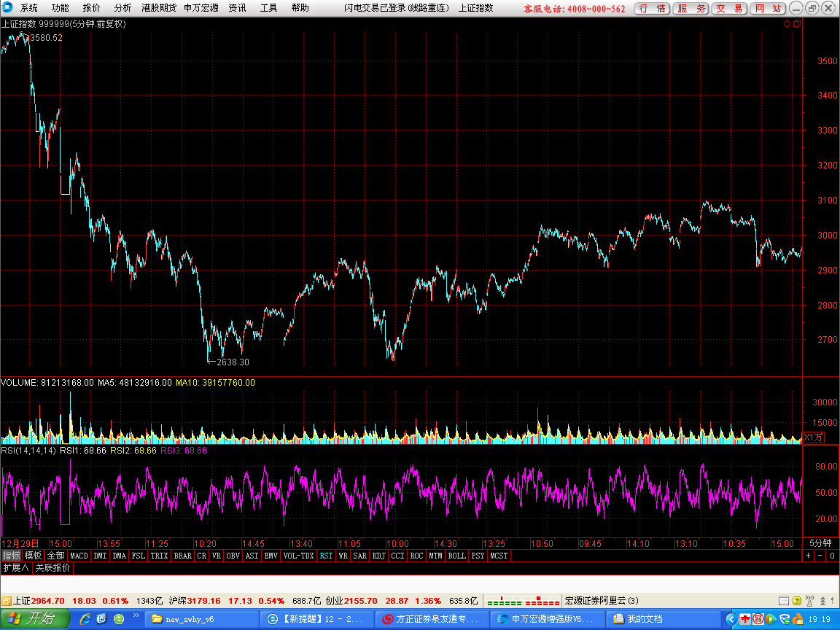This screenshot has height=630, width=840.
Task: Switch indicator to MACD
Action: pos(79,556)
